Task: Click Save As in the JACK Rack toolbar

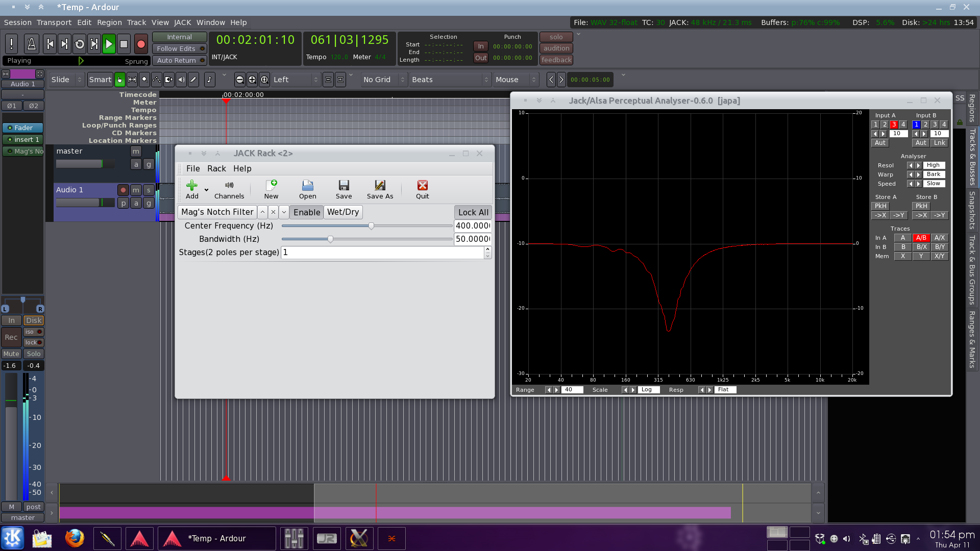Action: coord(380,189)
